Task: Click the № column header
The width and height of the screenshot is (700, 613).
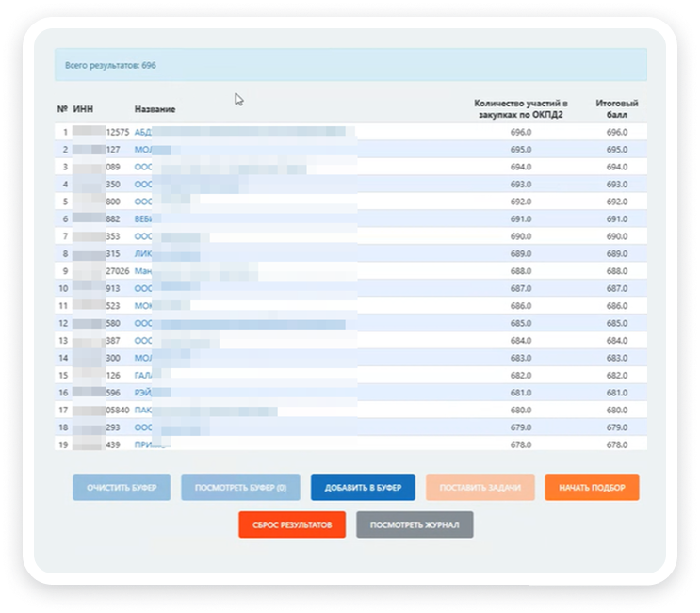Action: [x=62, y=109]
